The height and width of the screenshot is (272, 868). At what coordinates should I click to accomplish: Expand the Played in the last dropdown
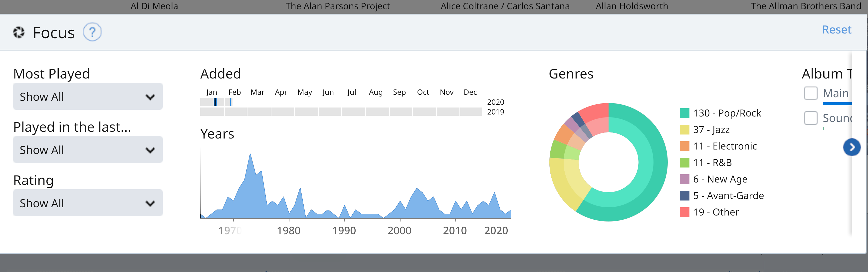coord(88,150)
